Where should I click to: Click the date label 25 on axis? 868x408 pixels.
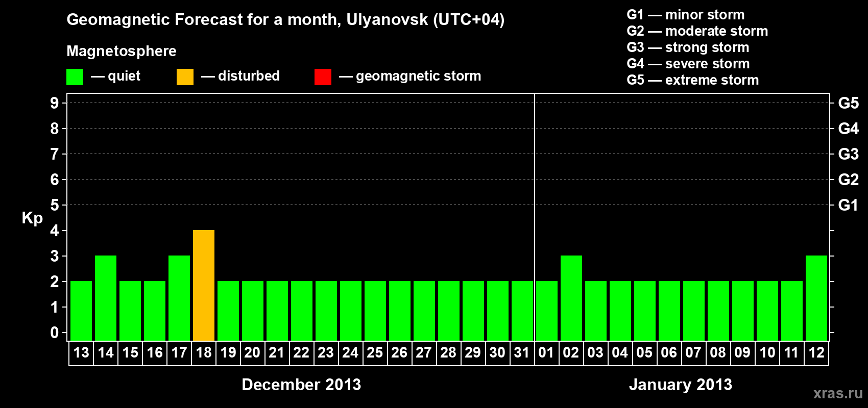point(375,352)
